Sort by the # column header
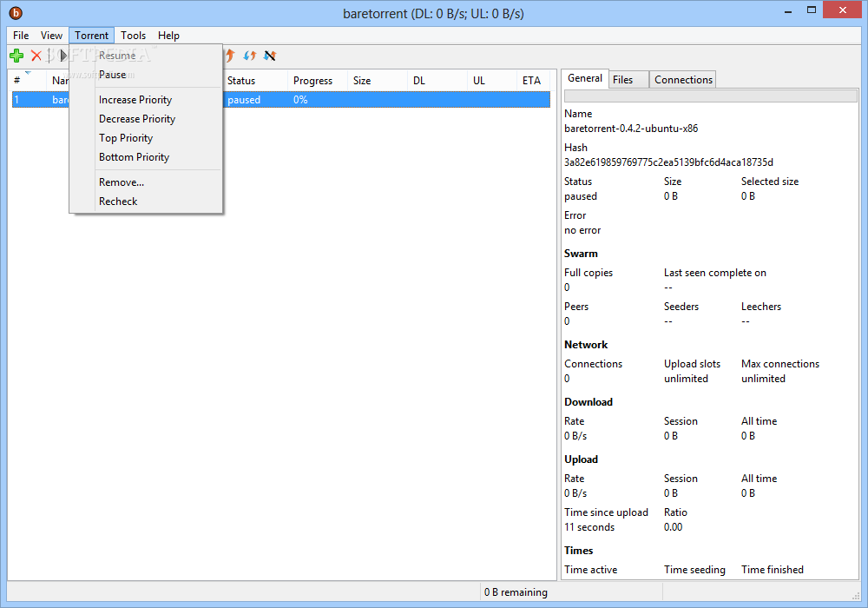The width and height of the screenshot is (868, 608). point(30,80)
